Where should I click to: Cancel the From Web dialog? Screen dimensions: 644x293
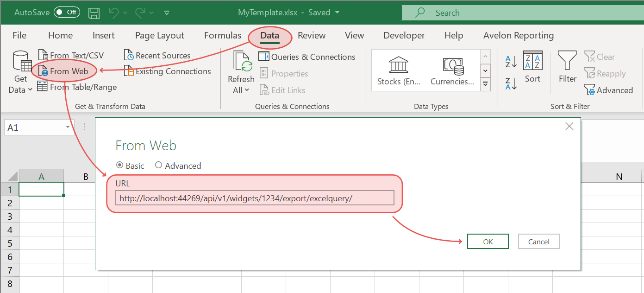pos(539,242)
